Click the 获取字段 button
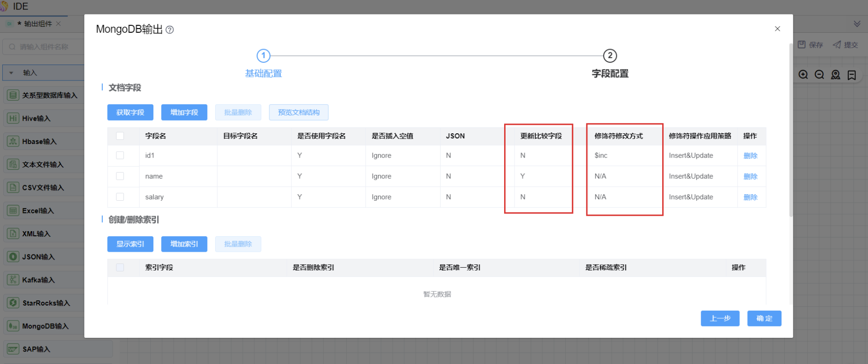The height and width of the screenshot is (364, 868). click(130, 112)
